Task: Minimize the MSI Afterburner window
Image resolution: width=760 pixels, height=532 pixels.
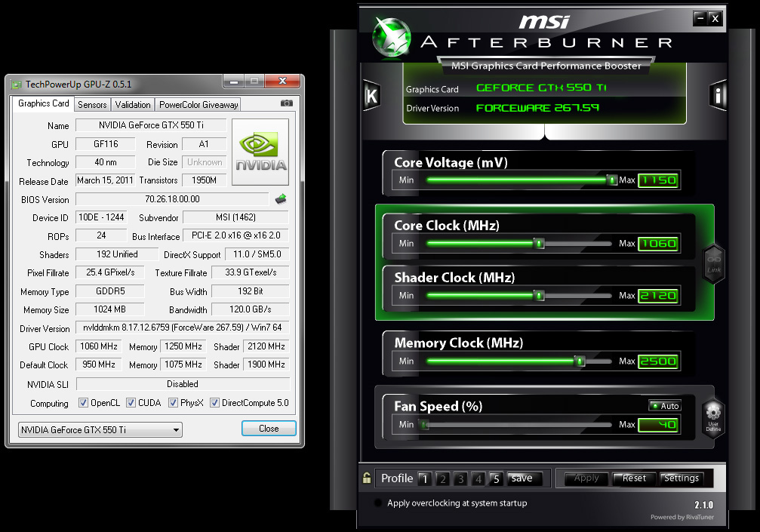Action: click(x=700, y=18)
